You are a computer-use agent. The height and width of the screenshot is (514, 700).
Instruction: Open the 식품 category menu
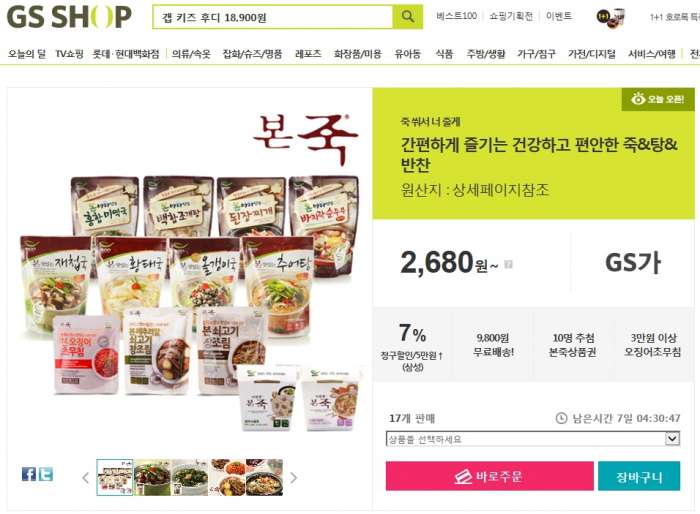pos(444,54)
